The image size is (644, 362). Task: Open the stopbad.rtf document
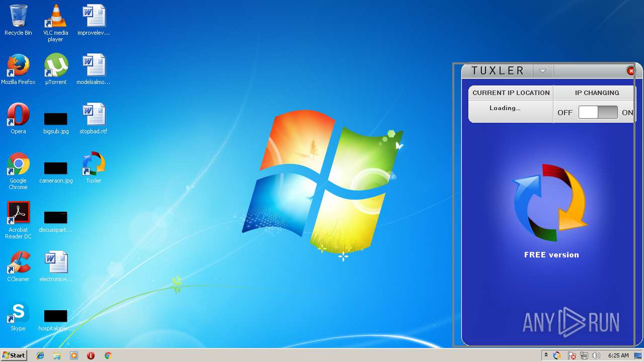pos(94,119)
